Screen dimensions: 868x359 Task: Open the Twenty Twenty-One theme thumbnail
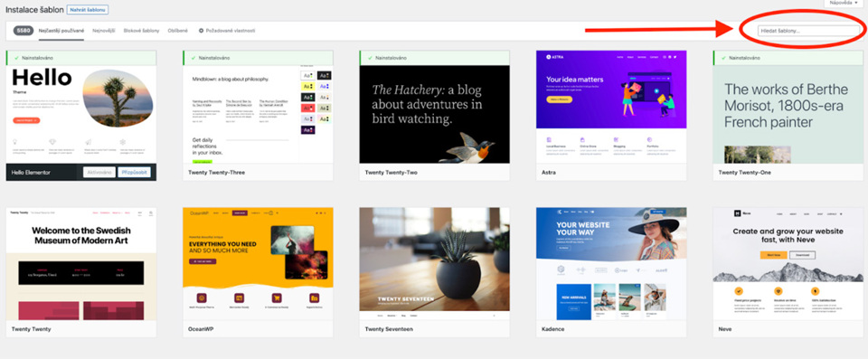click(x=788, y=114)
